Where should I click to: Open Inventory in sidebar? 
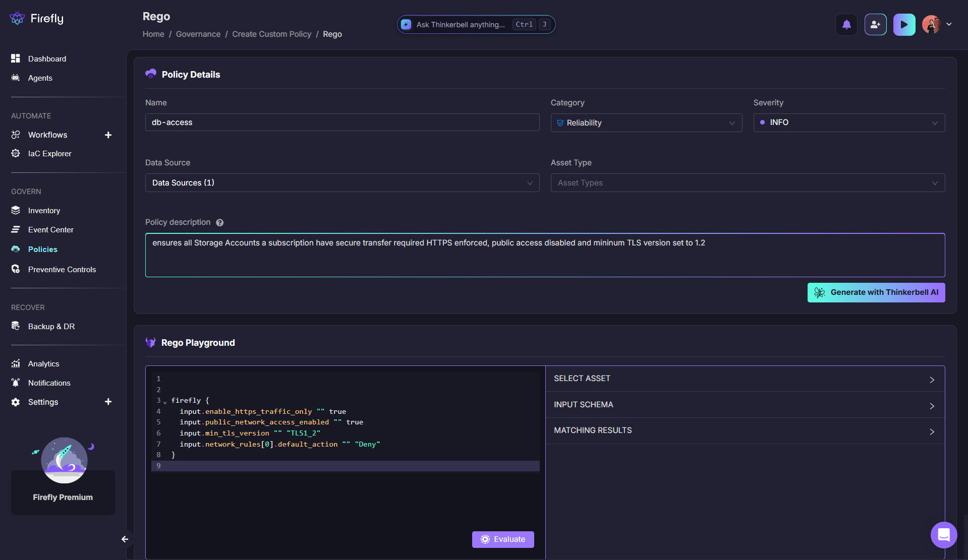[x=44, y=211]
